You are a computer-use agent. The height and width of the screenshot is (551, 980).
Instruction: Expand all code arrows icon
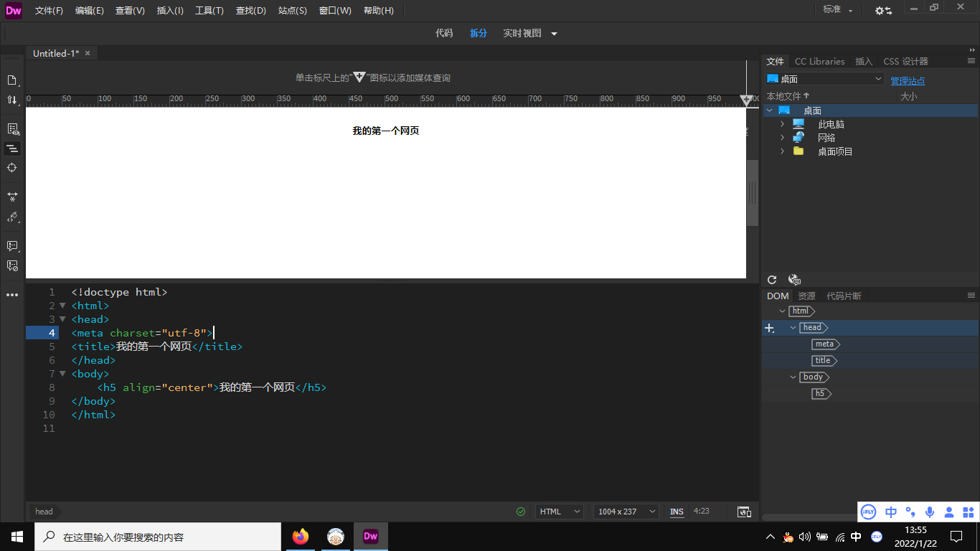tap(12, 197)
